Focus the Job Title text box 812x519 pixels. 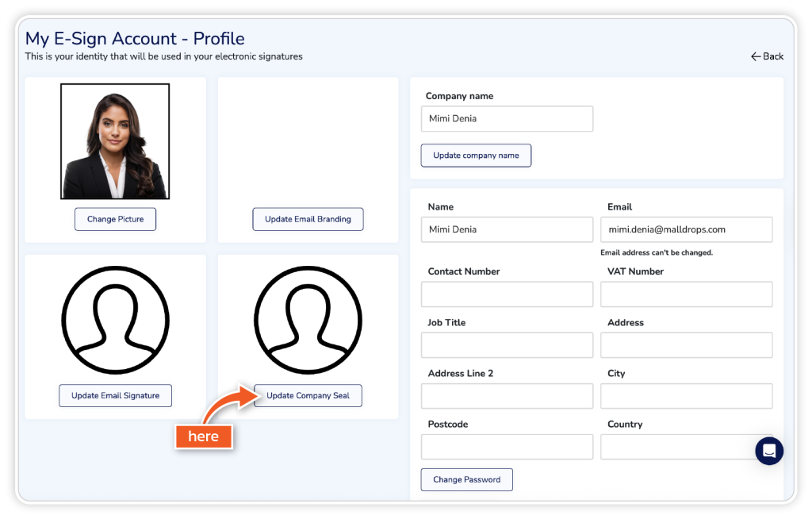(x=507, y=345)
